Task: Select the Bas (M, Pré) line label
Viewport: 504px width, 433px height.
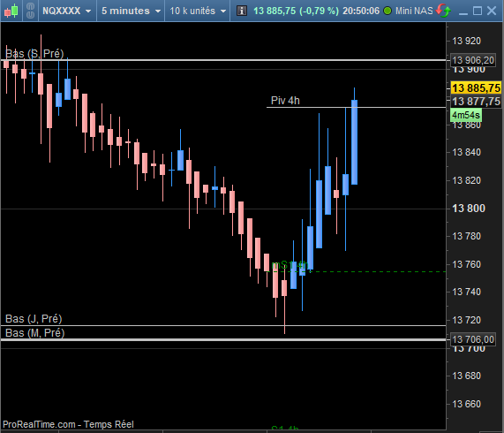Action: [x=34, y=333]
